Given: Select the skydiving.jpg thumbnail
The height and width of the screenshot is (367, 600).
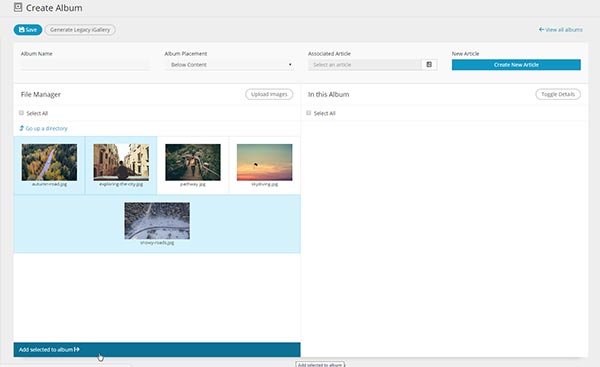Looking at the screenshot, I should point(264,162).
